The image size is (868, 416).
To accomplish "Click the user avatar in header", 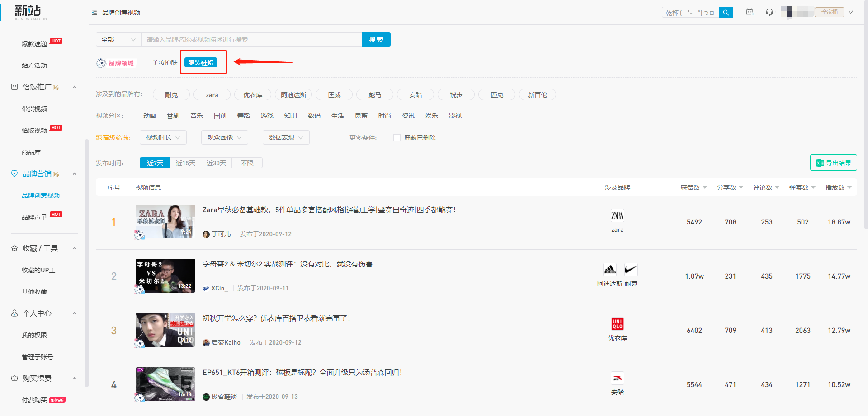I will pos(789,12).
